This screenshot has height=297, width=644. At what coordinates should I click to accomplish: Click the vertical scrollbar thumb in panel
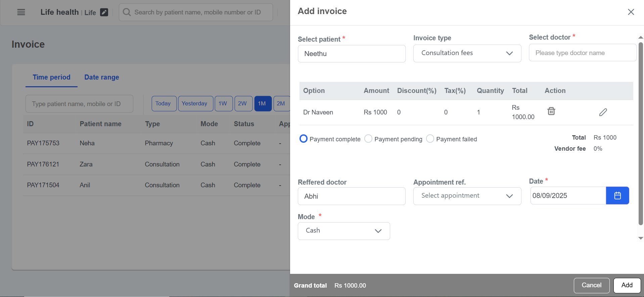click(x=641, y=134)
